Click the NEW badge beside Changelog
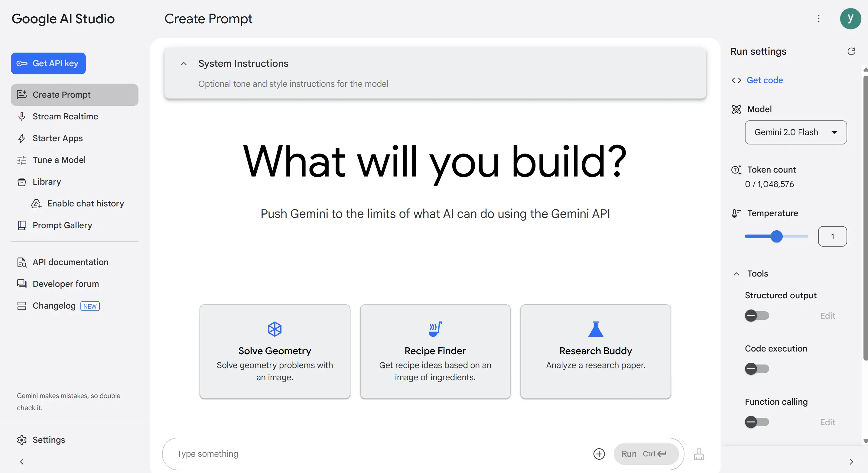868x473 pixels. (x=90, y=306)
